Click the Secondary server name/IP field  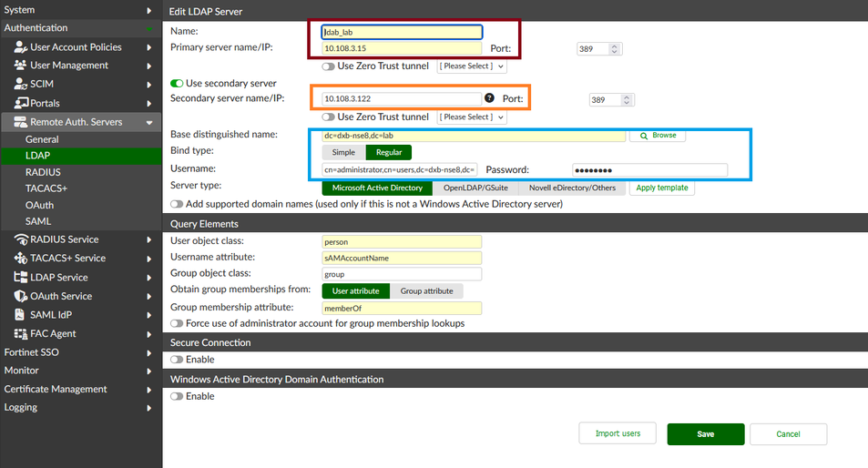402,99
